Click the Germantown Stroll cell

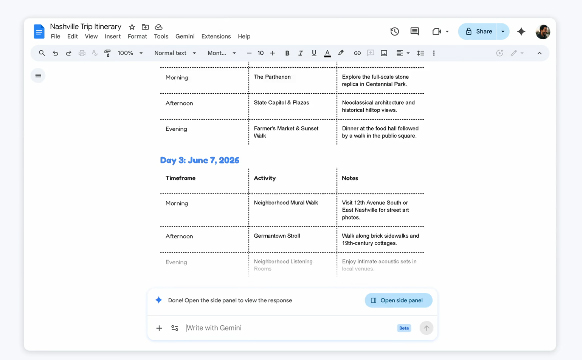(277, 236)
